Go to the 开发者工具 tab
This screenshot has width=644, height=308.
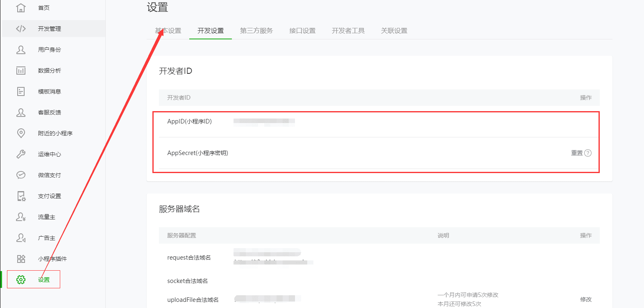tap(348, 31)
